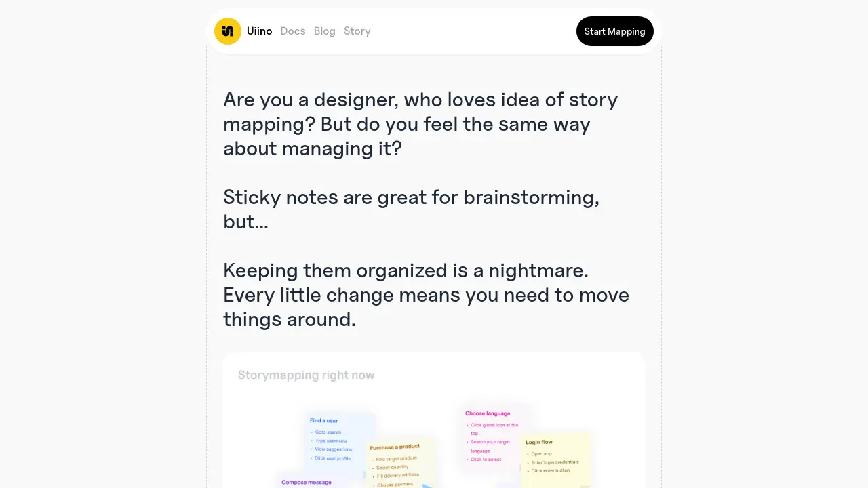868x488 pixels.
Task: Click the Start Mapping button
Action: [615, 31]
